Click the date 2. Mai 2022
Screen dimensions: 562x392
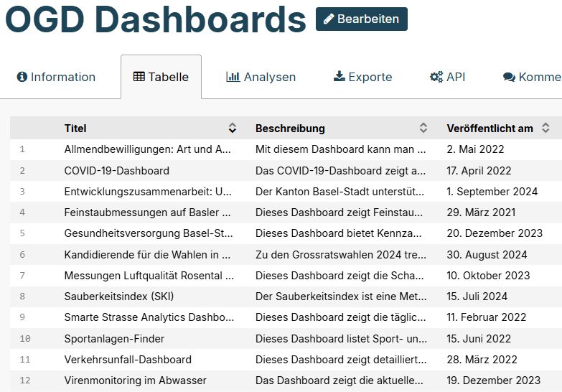tap(476, 149)
